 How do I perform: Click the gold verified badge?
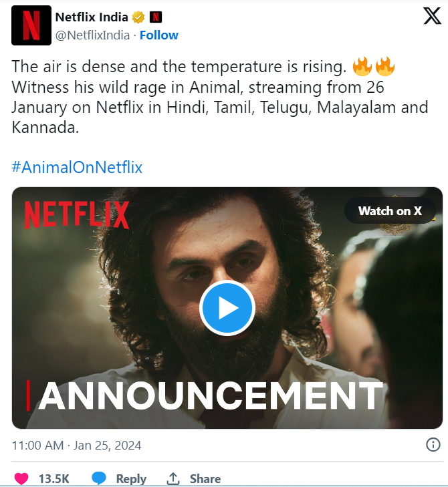(138, 17)
